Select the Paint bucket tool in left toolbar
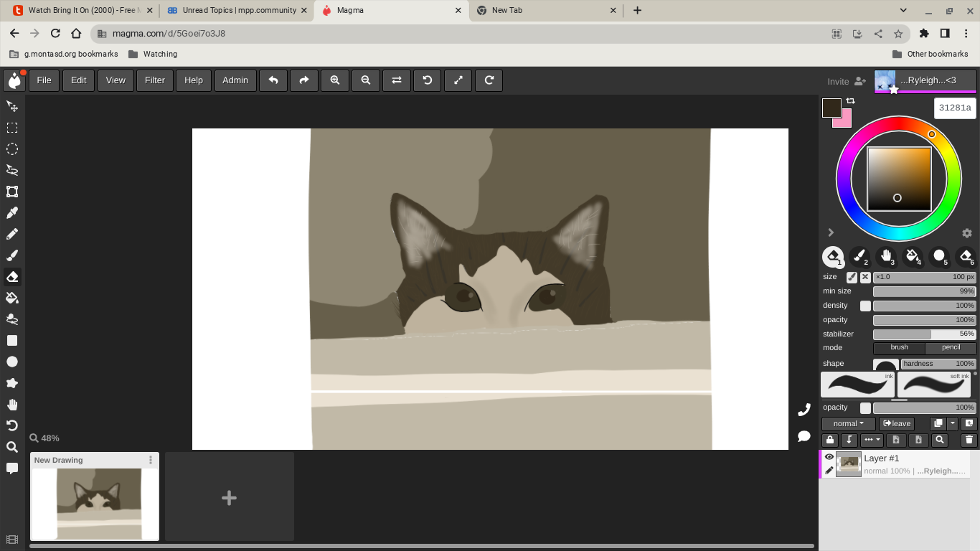Image resolution: width=980 pixels, height=551 pixels. pyautogui.click(x=12, y=298)
